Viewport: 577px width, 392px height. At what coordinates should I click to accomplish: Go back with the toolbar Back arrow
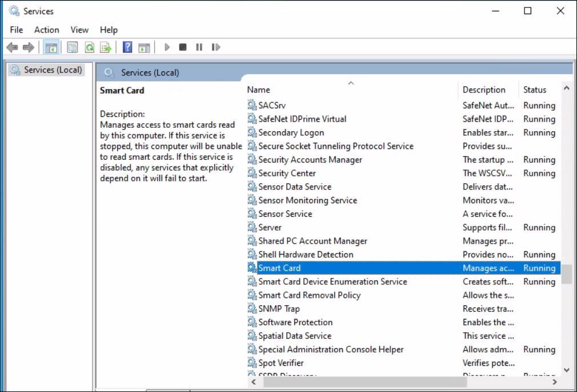coord(12,47)
